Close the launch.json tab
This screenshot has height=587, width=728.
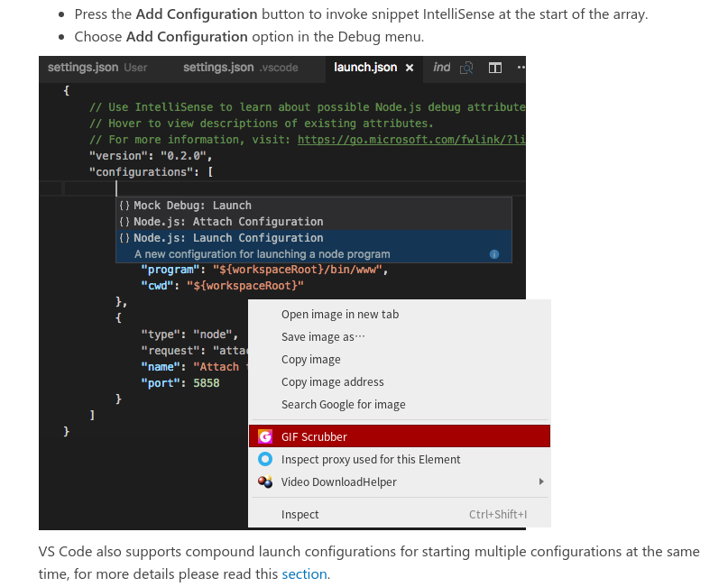tap(410, 68)
